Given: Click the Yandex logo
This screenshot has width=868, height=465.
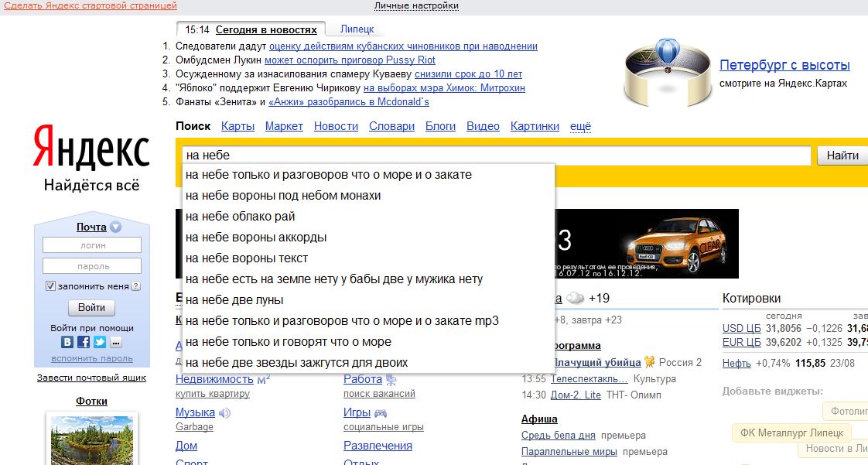Looking at the screenshot, I should 91,147.
